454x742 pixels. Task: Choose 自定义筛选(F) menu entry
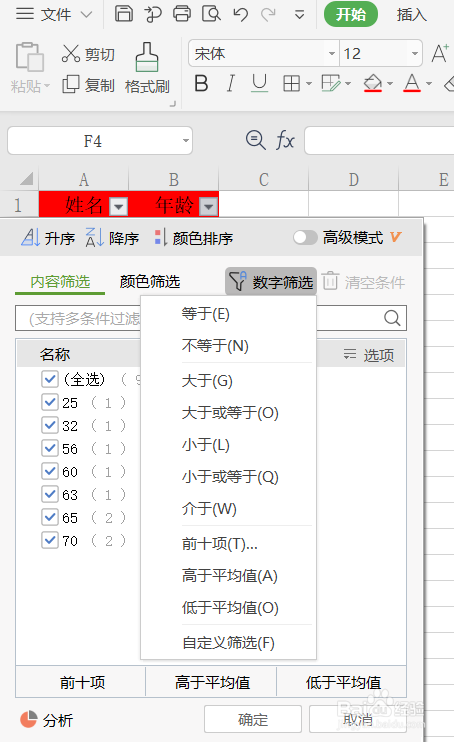pos(229,643)
